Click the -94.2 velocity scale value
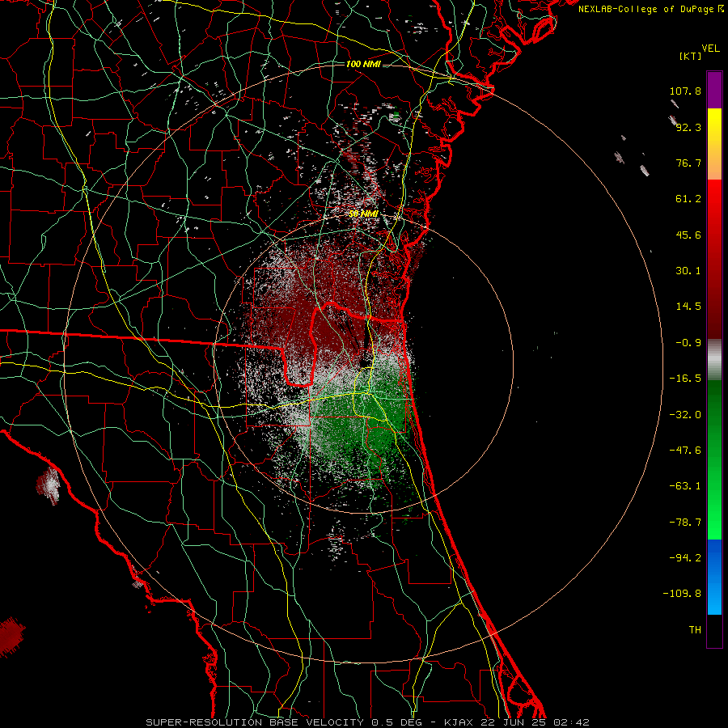Image resolution: width=728 pixels, height=728 pixels. 685,557
